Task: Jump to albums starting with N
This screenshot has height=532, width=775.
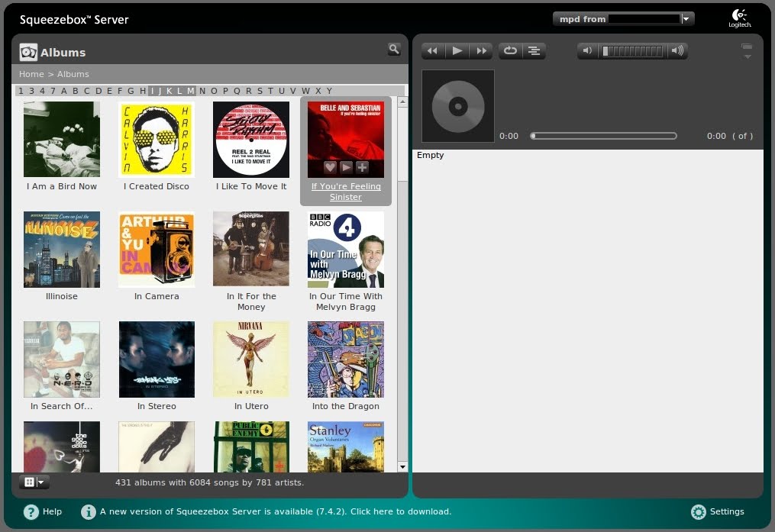Action: pos(202,91)
